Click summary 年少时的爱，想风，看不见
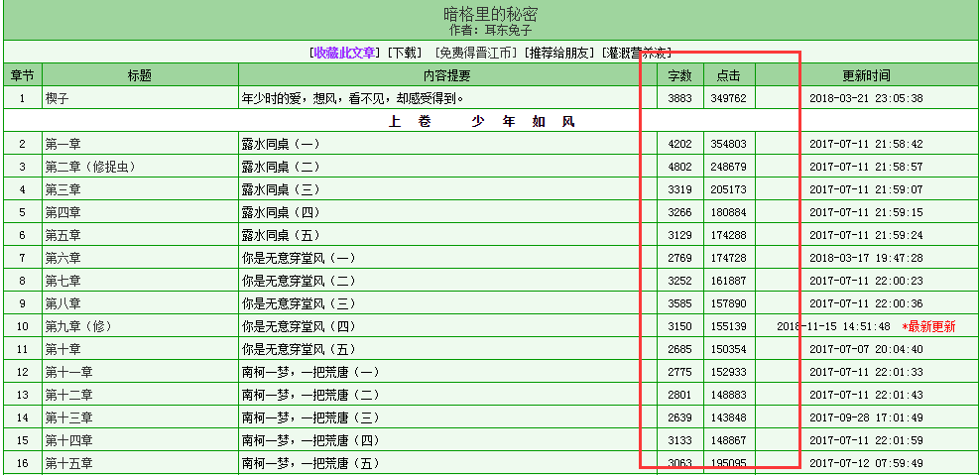Viewport: 980px width, 475px height. 354,98
